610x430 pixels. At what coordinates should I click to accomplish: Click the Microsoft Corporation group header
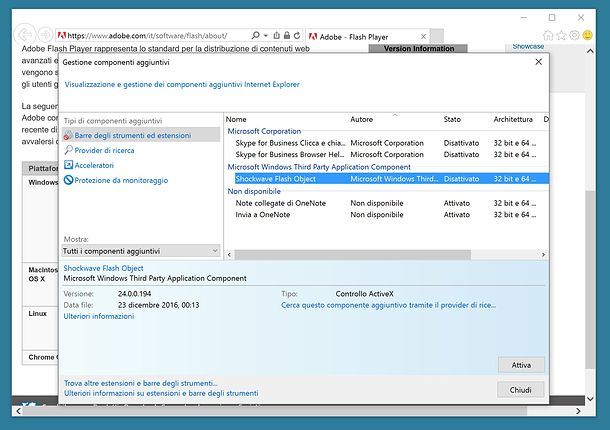(x=264, y=131)
